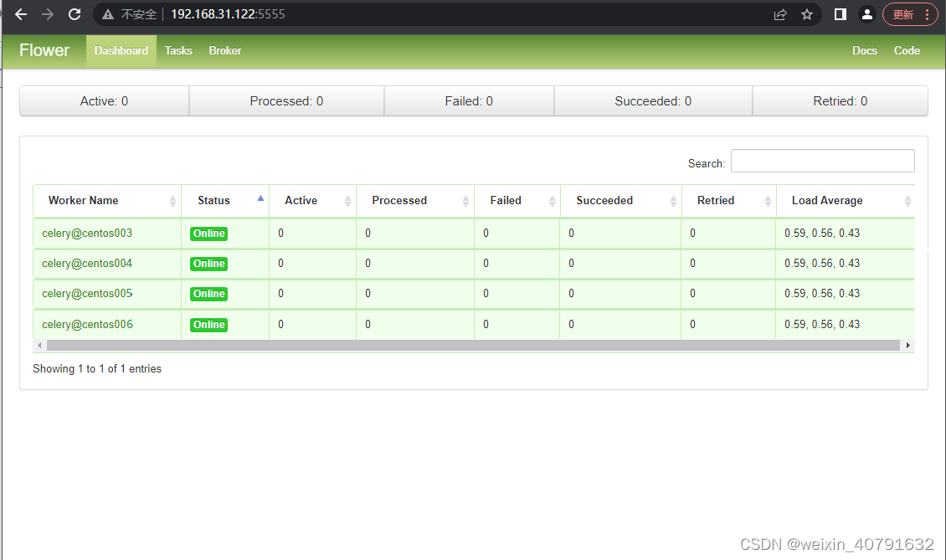The image size is (946, 560).
Task: Sort by Active column arrows
Action: 347,201
